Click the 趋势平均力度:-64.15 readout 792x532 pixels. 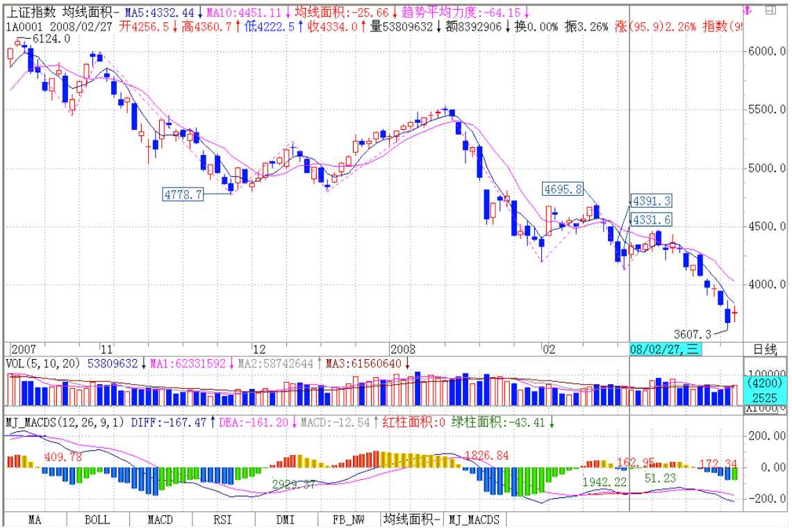(461, 13)
